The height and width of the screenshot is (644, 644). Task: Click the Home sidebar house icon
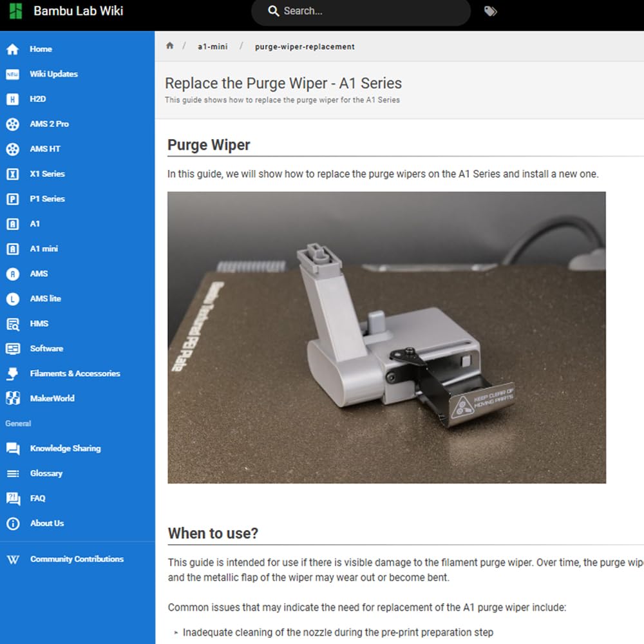point(12,49)
